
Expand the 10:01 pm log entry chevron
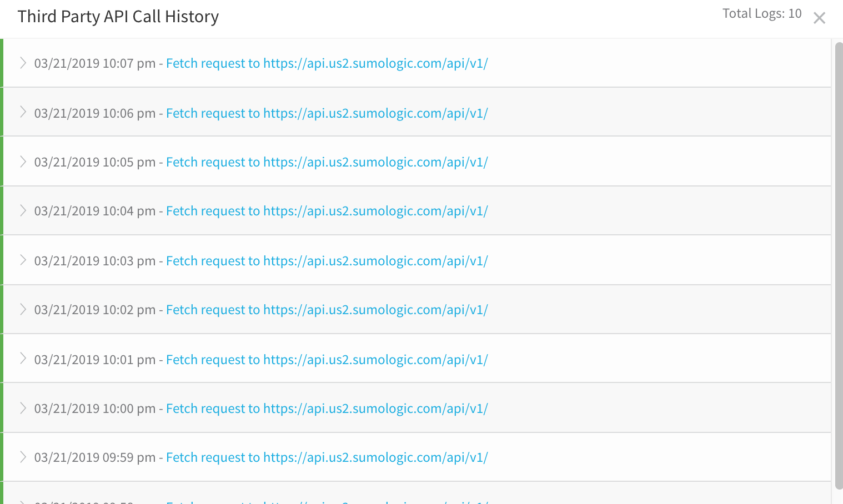[23, 359]
